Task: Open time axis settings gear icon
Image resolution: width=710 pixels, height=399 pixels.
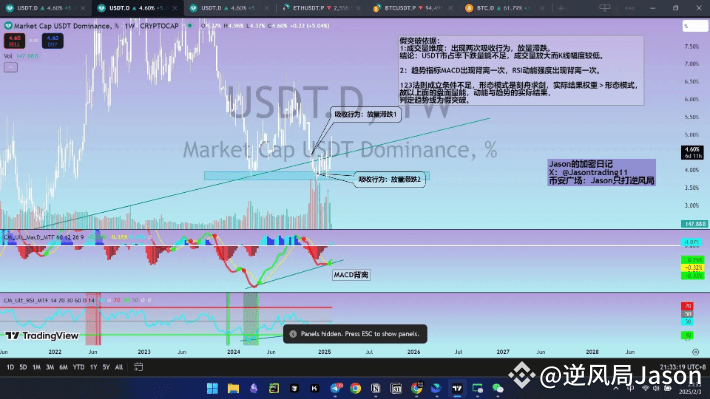Action: coord(696,352)
